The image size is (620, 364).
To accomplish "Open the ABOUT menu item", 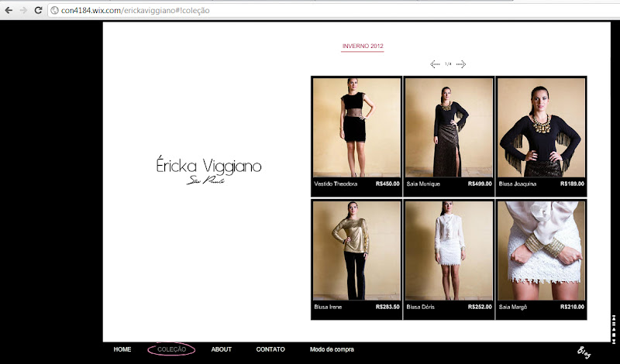I will 222,349.
